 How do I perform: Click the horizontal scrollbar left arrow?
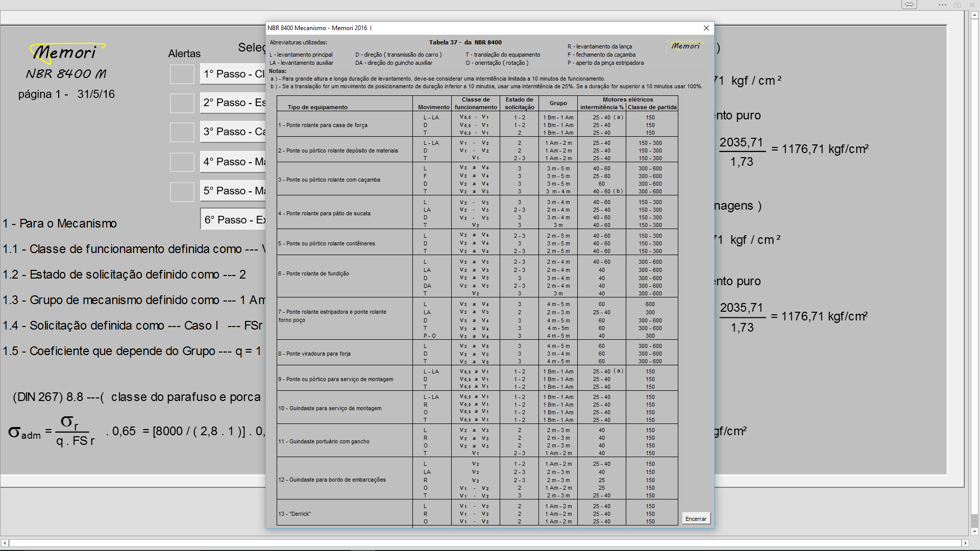tap(5, 543)
